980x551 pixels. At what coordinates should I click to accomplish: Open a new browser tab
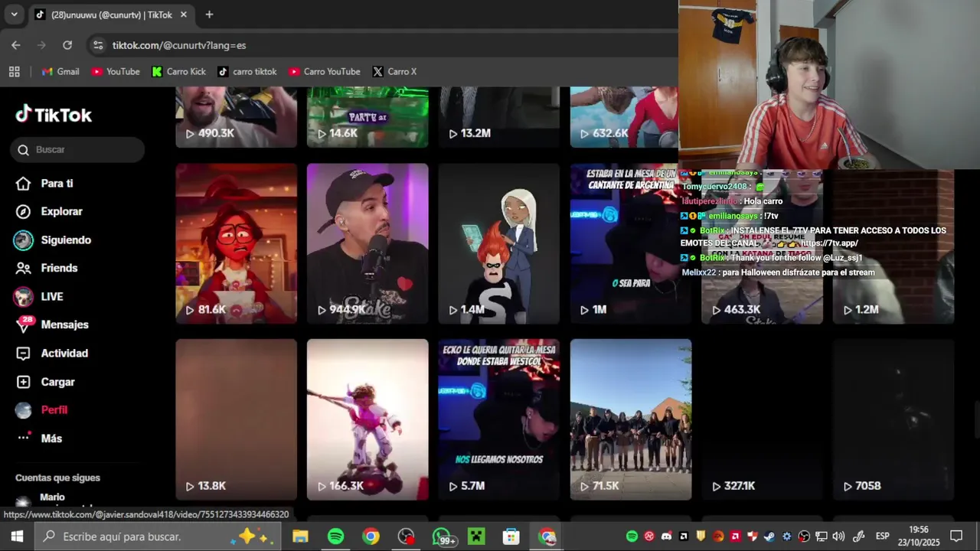209,15
